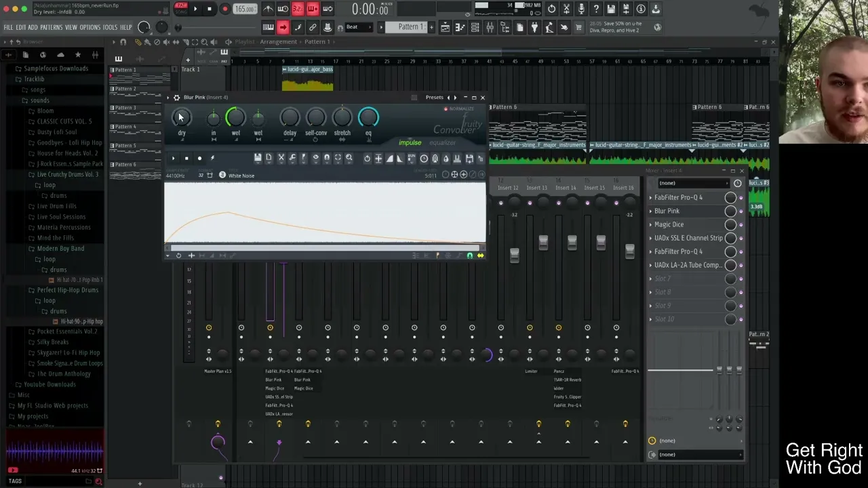Screen dimensions: 868x488
Task: Open the OPTIONS menu
Action: coord(90,27)
